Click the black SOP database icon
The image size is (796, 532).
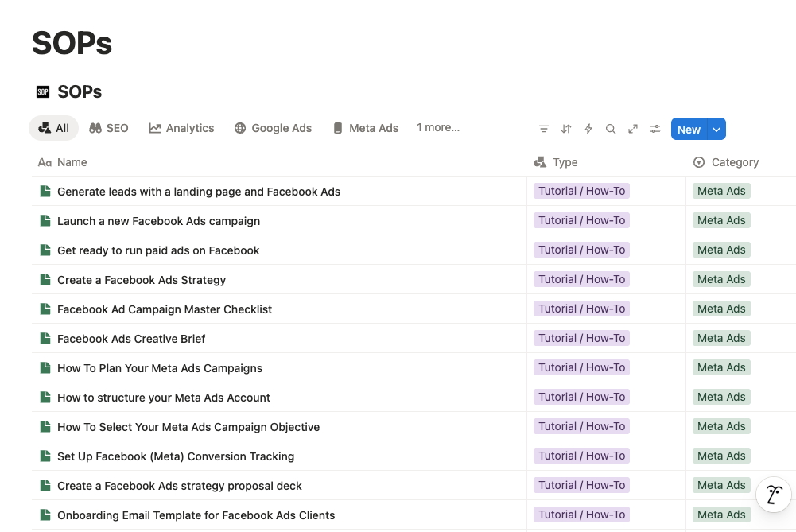pyautogui.click(x=43, y=92)
